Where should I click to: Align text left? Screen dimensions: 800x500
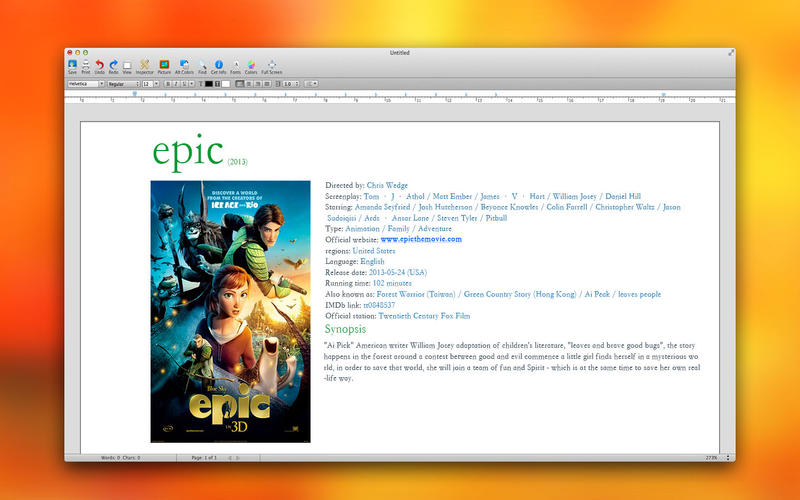(x=240, y=84)
